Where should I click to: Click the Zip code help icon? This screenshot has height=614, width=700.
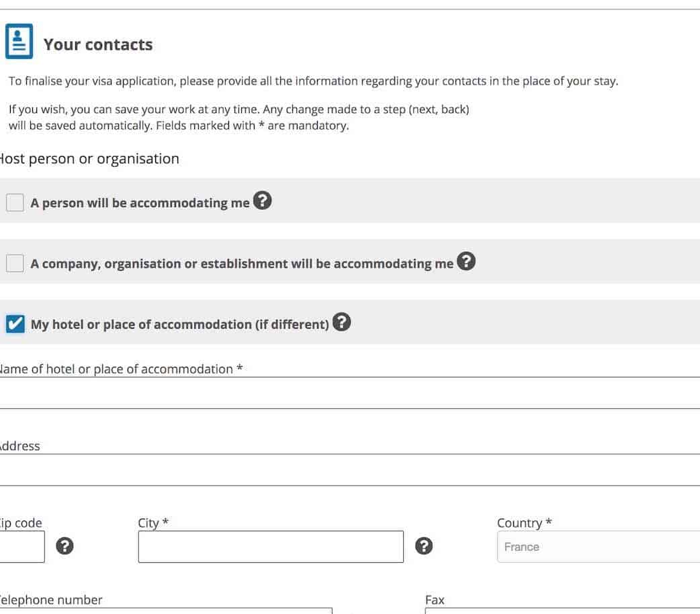coord(64,546)
